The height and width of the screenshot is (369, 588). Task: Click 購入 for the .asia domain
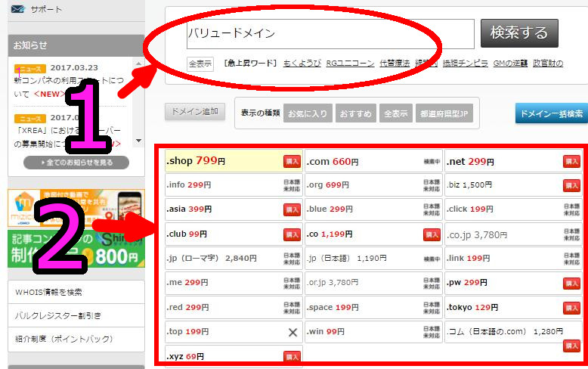tap(292, 209)
